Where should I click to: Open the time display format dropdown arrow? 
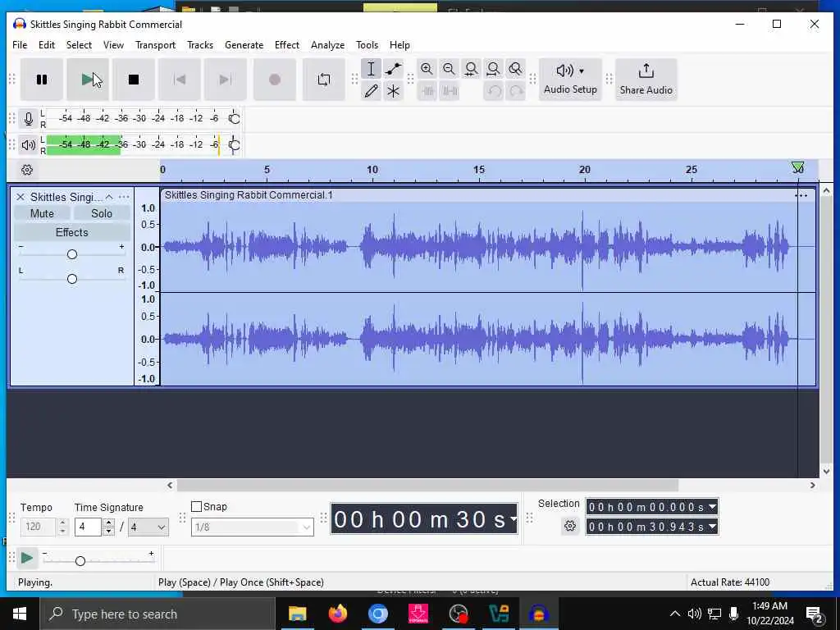[514, 518]
